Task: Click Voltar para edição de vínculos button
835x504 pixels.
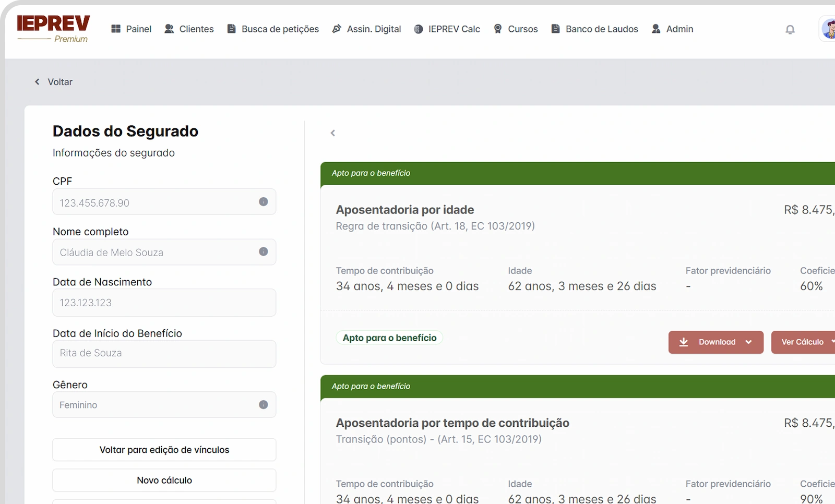Action: [x=164, y=450]
